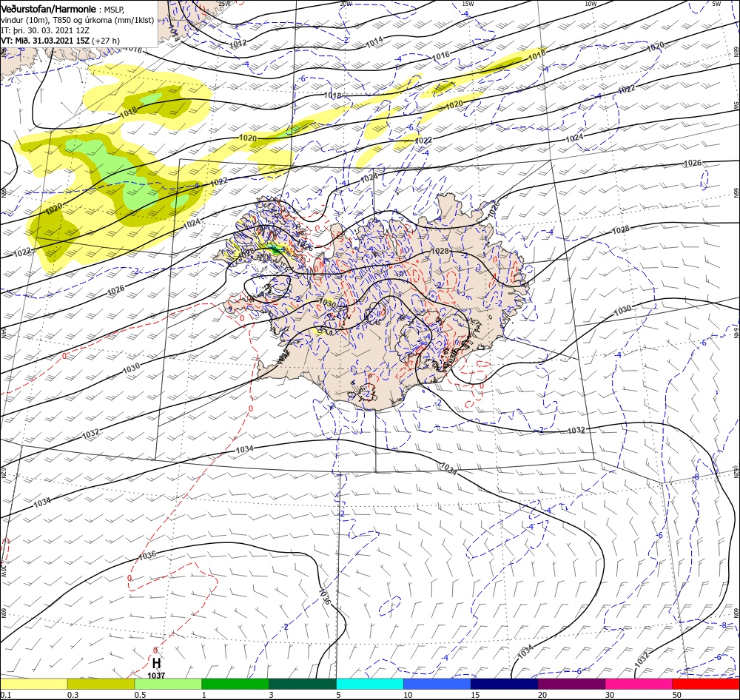Viewport: 740px width, 700px height.
Task: Click the 'H' high-pressure center marker
Action: tap(156, 664)
